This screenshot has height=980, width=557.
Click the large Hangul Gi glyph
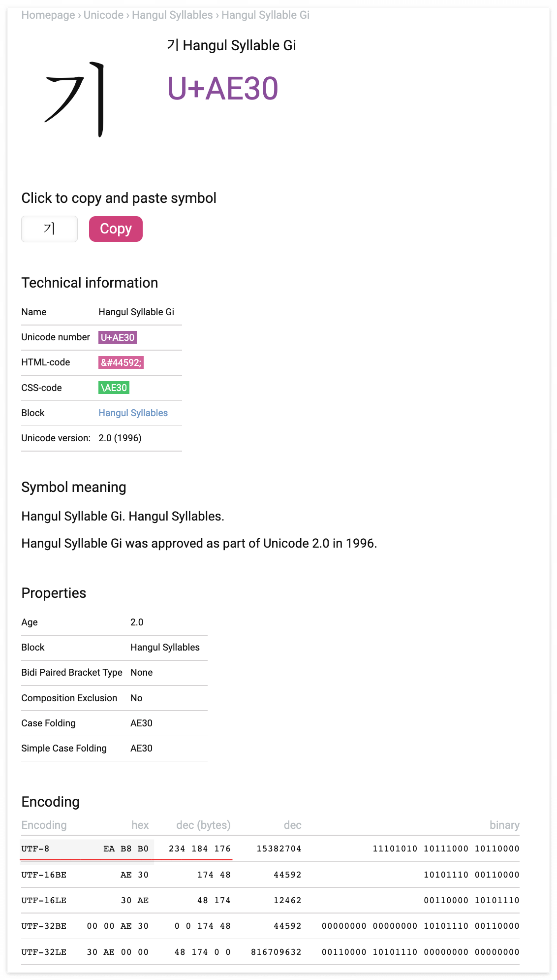pos(75,98)
